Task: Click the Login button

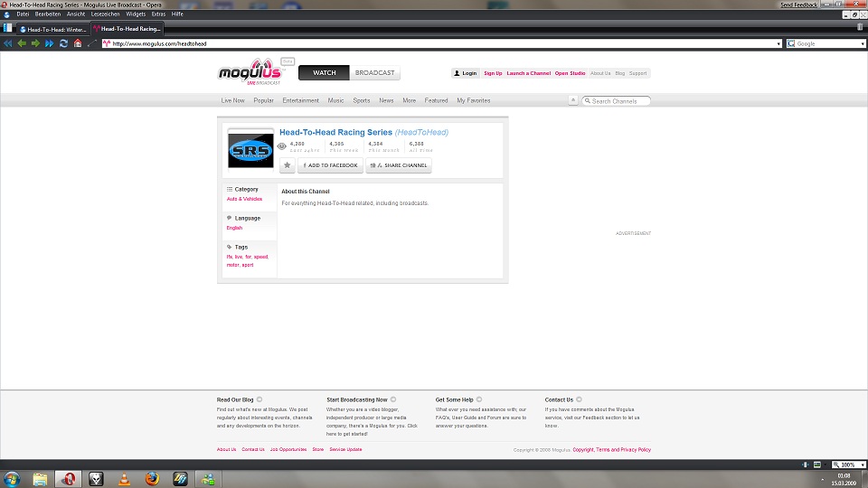Action: tap(465, 73)
